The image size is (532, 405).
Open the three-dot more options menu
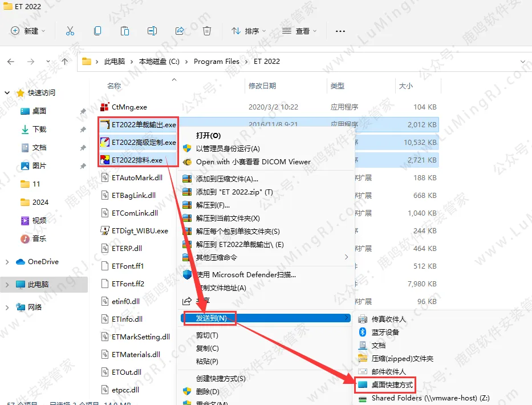pos(340,31)
